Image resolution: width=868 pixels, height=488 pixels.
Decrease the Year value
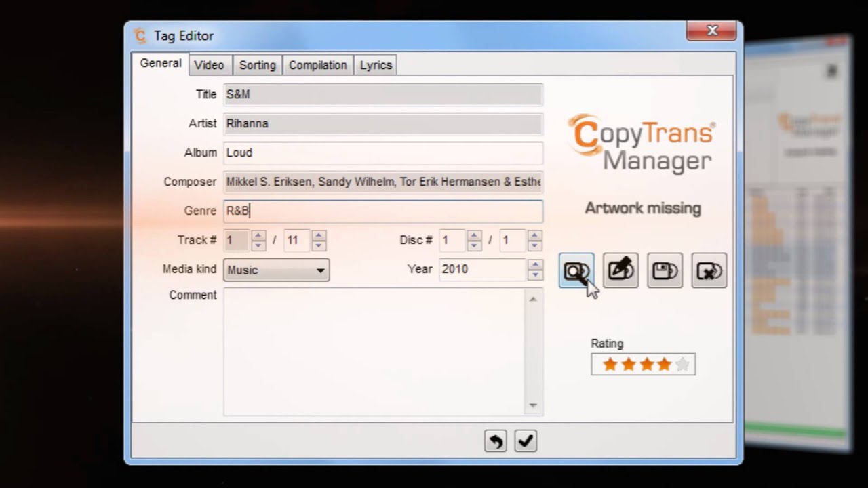tap(535, 274)
